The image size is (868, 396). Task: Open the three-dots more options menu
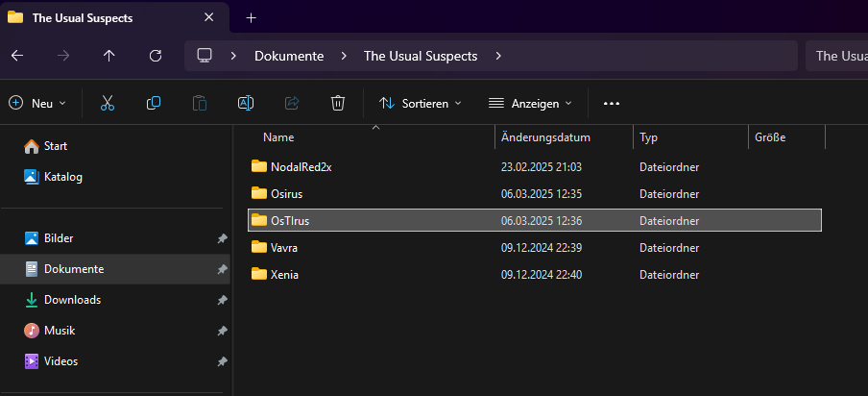[612, 103]
